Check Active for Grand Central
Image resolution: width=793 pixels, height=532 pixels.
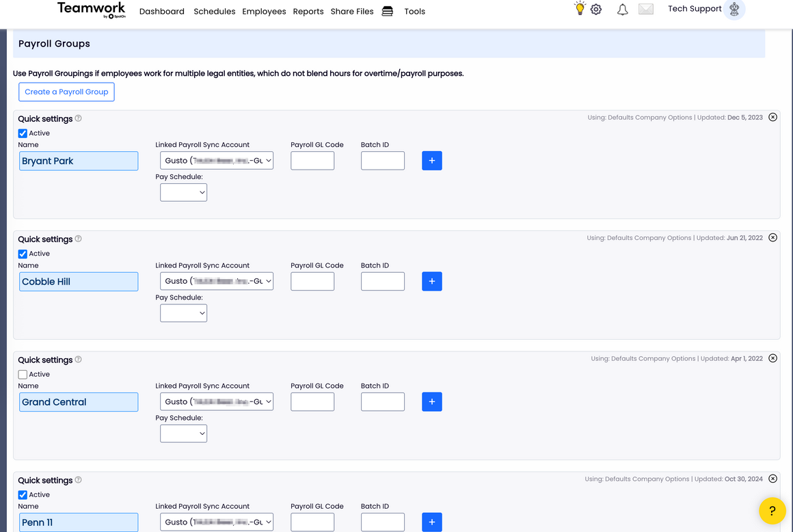(x=23, y=375)
